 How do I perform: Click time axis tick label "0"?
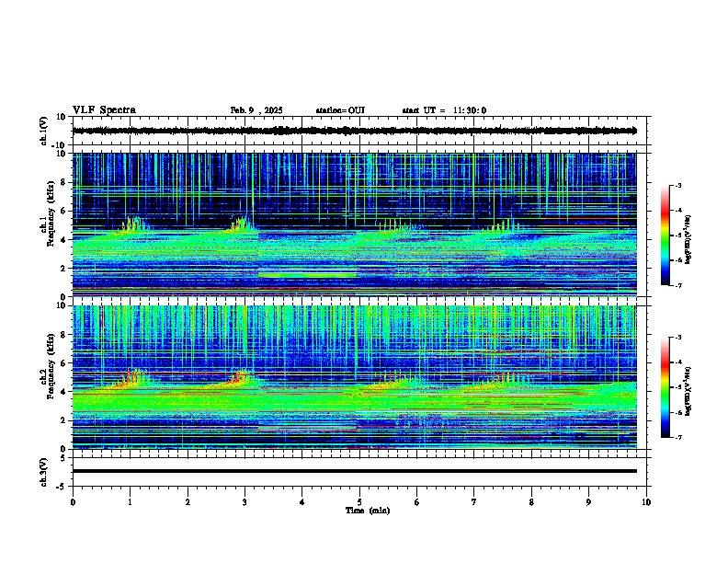[x=73, y=502]
